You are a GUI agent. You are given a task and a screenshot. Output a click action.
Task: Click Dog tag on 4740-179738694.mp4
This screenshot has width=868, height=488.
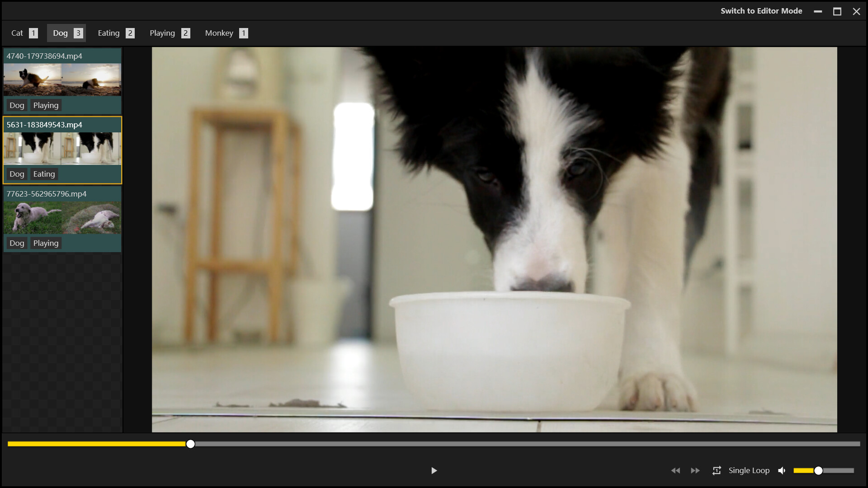17,105
